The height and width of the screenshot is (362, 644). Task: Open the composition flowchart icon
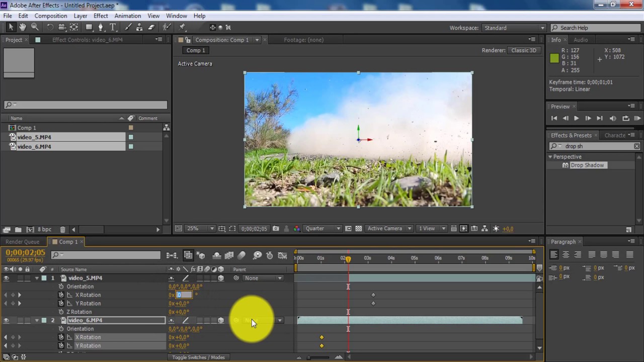pyautogui.click(x=486, y=228)
